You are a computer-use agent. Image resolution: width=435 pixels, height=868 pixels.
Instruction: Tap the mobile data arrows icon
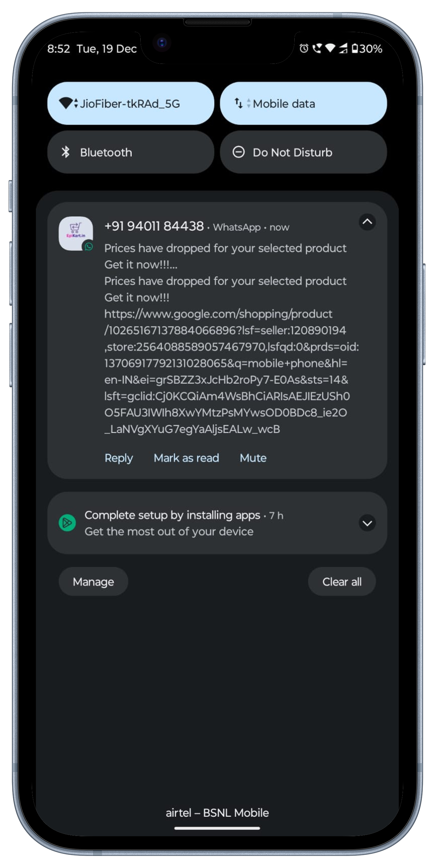coord(238,103)
